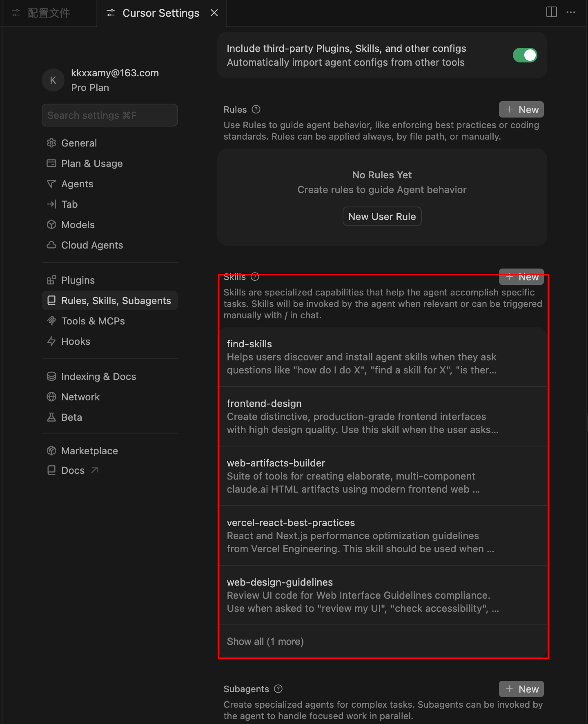Select the Cursor Settings tab

(x=161, y=13)
